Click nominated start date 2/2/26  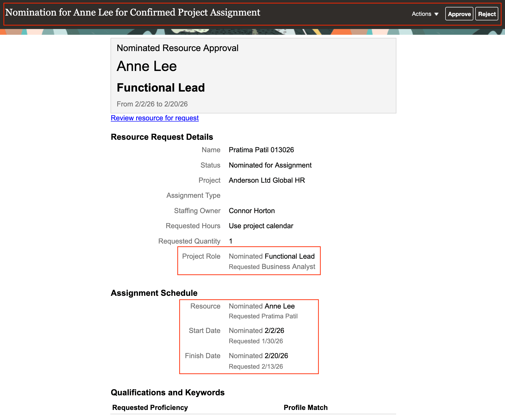[x=256, y=331]
